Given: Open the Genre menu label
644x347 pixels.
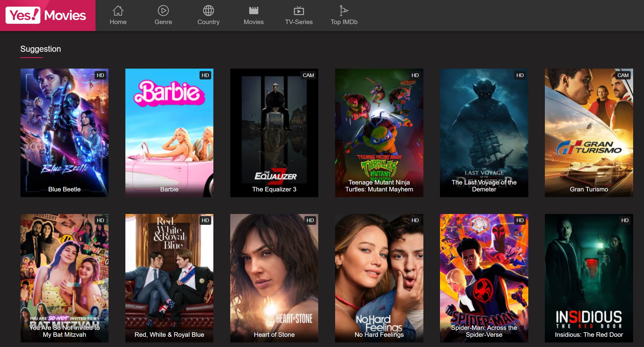Looking at the screenshot, I should click(x=163, y=22).
